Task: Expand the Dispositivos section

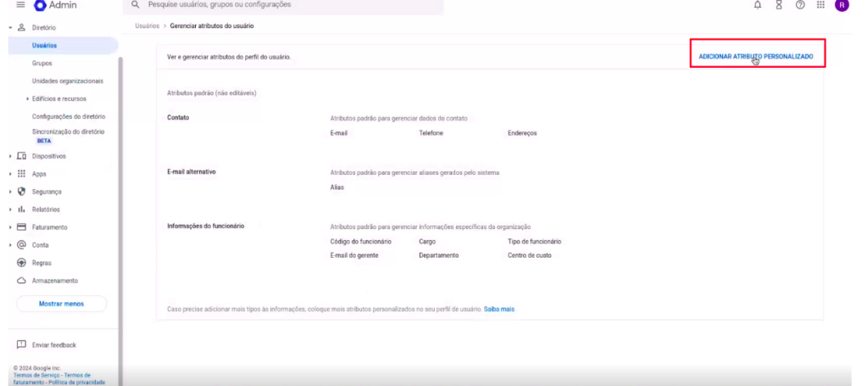Action: pos(9,156)
